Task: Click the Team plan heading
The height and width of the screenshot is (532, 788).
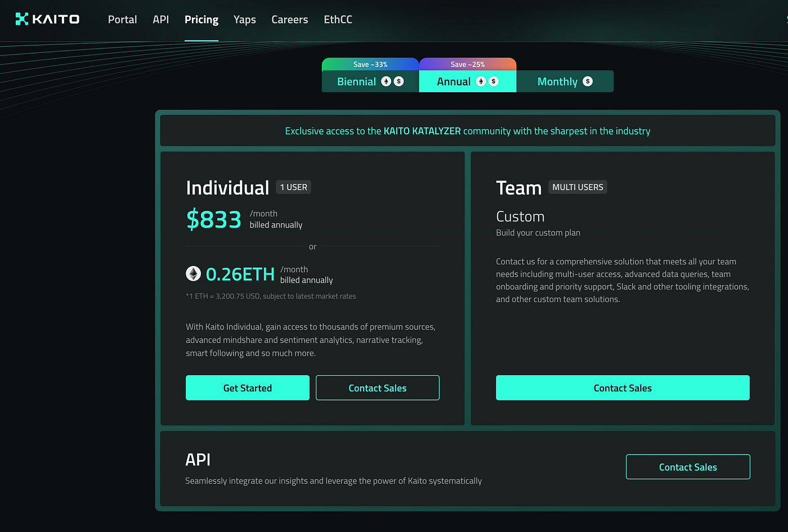Action: tap(518, 188)
